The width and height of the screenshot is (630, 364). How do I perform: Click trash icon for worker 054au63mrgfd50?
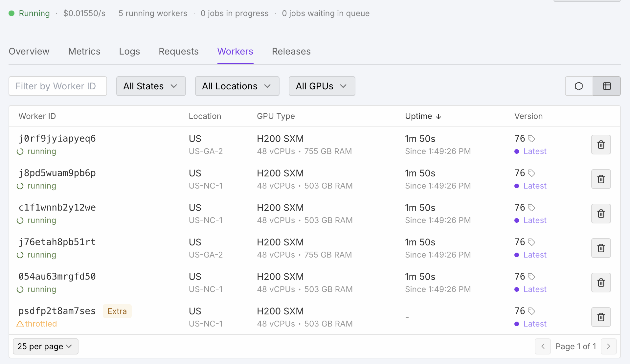(x=601, y=283)
